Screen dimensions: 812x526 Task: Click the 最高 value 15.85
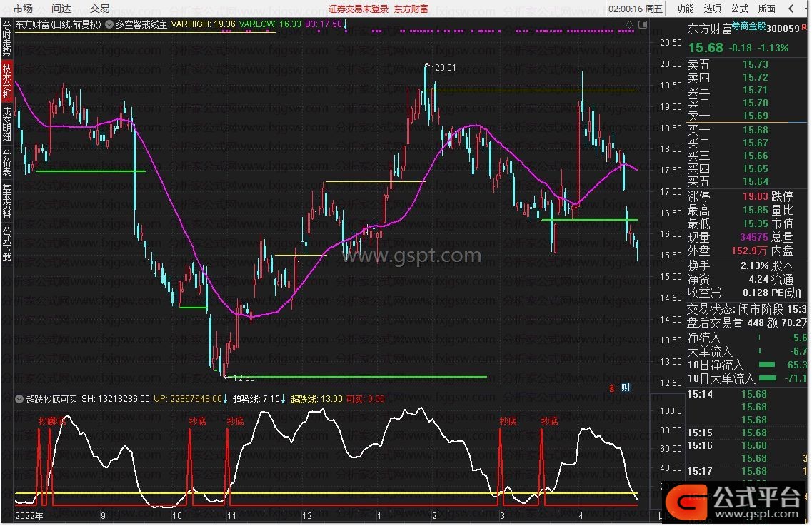(755, 211)
